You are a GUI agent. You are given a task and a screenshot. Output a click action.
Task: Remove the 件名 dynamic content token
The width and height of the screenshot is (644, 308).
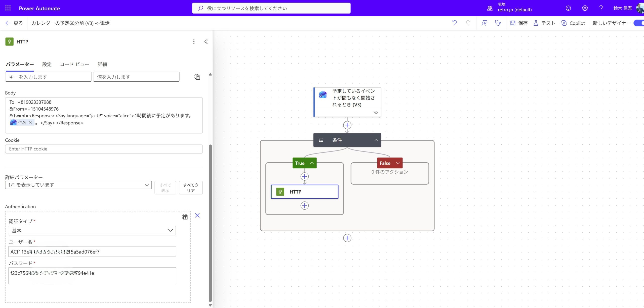(x=30, y=122)
